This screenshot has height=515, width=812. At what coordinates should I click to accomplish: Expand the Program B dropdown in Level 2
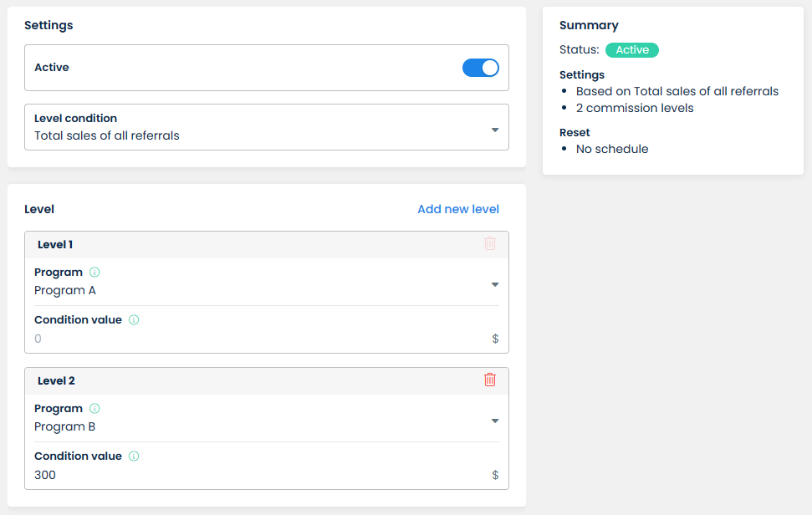(494, 421)
